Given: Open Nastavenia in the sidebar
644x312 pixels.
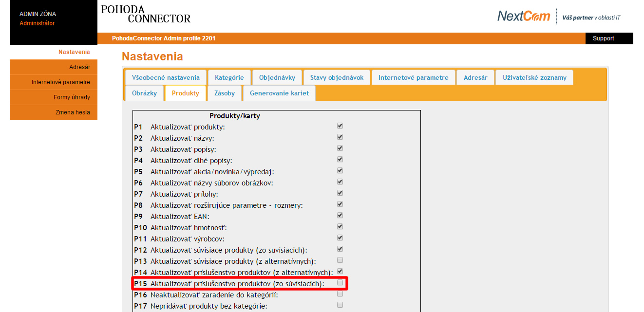Looking at the screenshot, I should coord(54,52).
